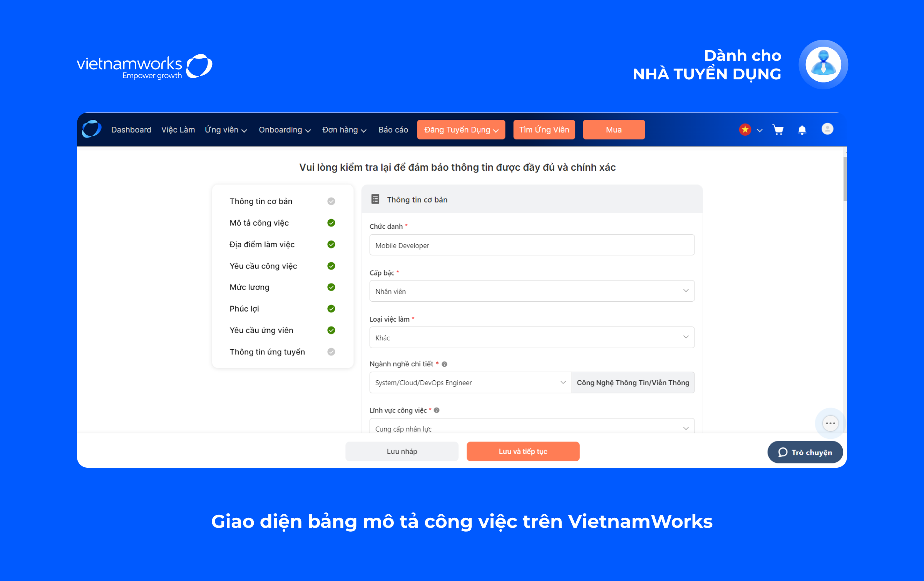The height and width of the screenshot is (581, 924).
Task: Click the Tìm Ứng Viên button
Action: (545, 129)
